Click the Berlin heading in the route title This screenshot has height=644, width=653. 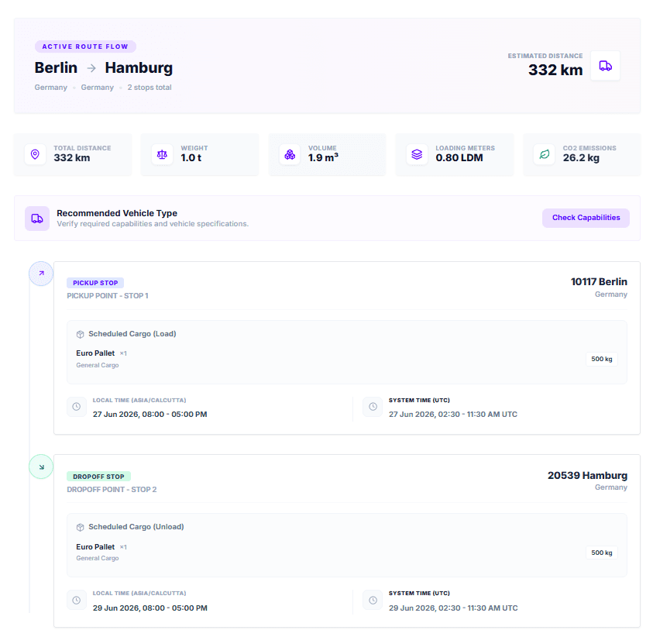pos(56,68)
